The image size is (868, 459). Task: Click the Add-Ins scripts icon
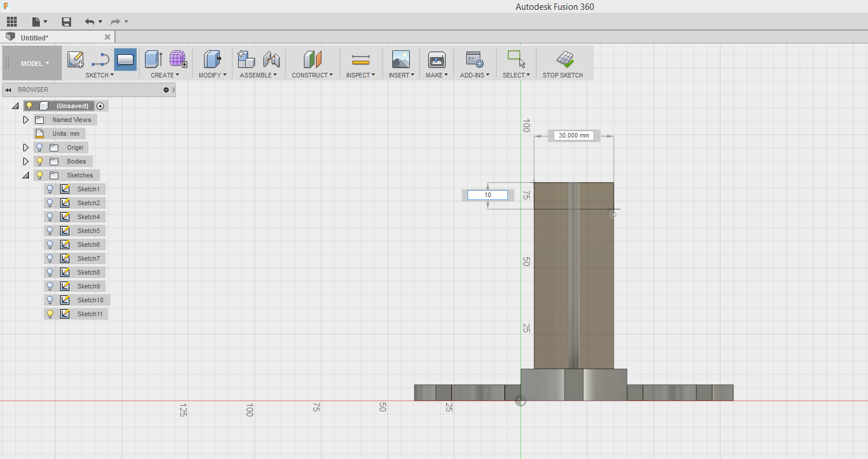(x=474, y=59)
